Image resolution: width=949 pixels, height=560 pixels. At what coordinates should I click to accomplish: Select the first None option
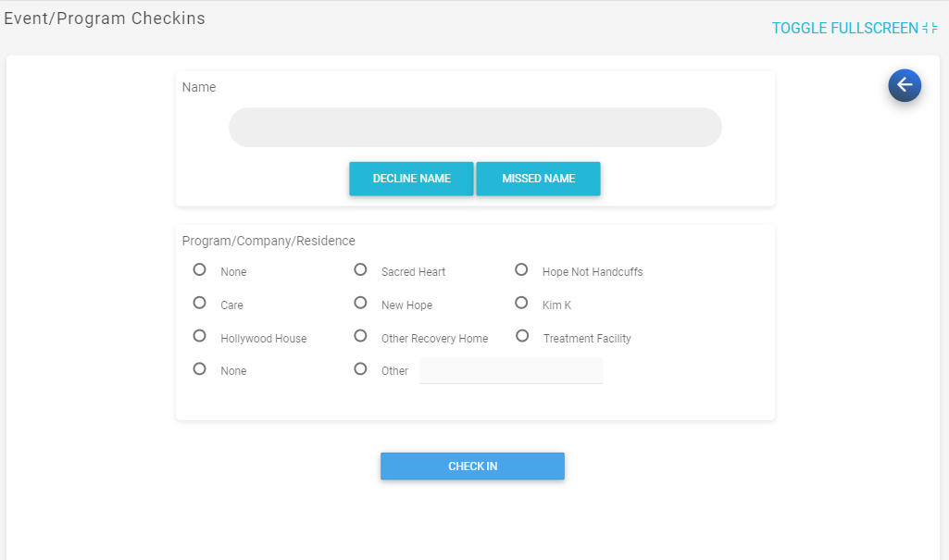point(199,269)
